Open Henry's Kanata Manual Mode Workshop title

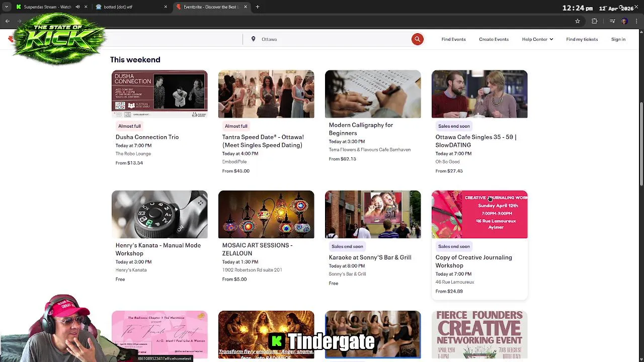tap(158, 249)
